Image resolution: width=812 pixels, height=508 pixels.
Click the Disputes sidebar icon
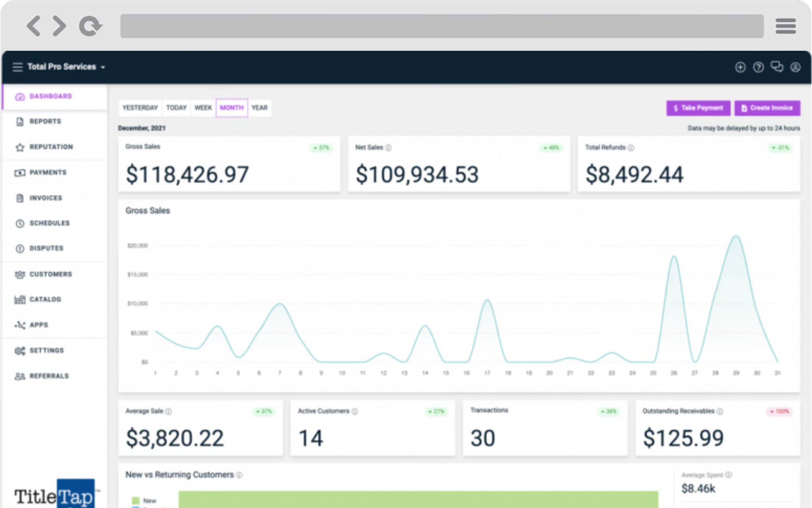(x=20, y=248)
